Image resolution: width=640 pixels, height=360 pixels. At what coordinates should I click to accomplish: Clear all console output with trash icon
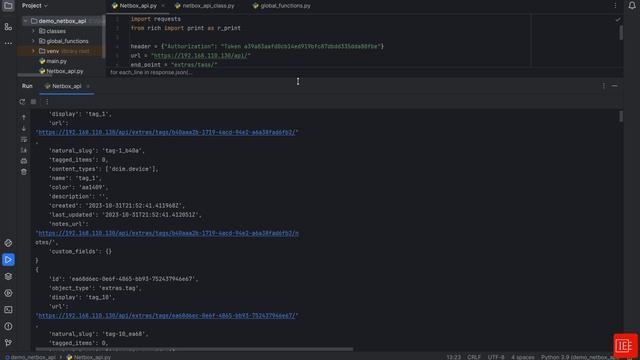[x=24, y=172]
